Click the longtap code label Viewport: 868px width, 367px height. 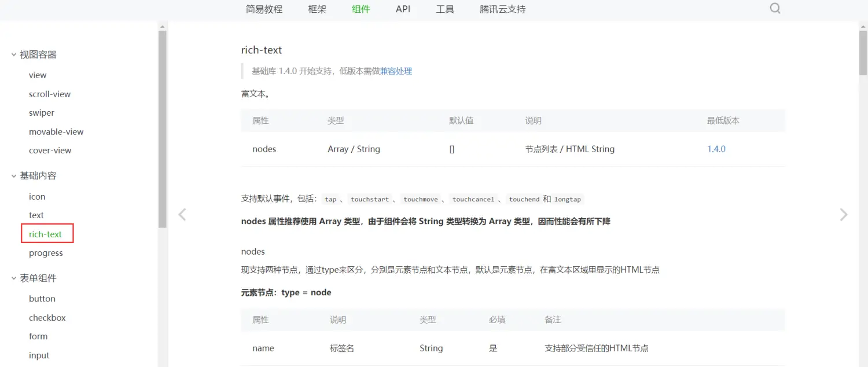568,199
